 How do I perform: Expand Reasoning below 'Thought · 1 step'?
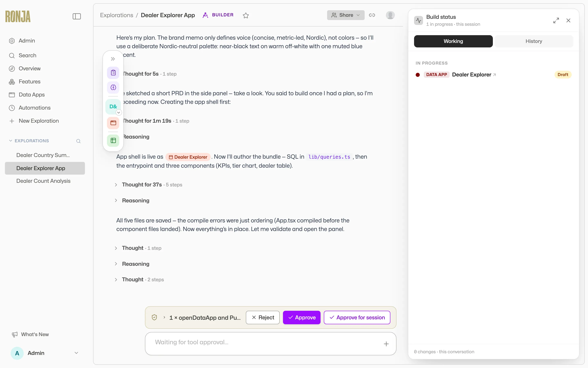pos(132,264)
